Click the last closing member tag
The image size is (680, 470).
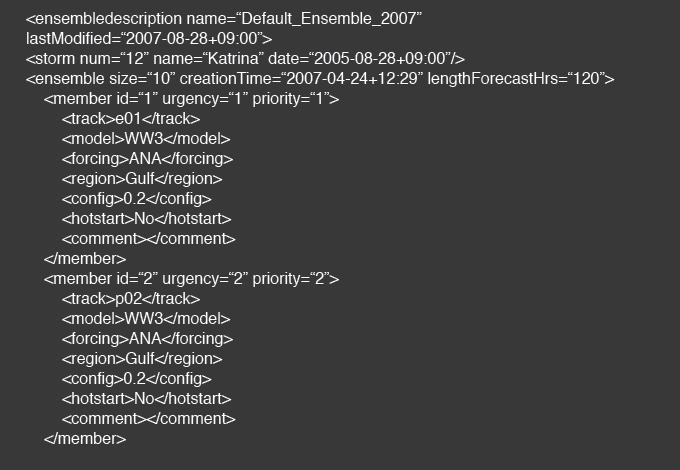85,438
